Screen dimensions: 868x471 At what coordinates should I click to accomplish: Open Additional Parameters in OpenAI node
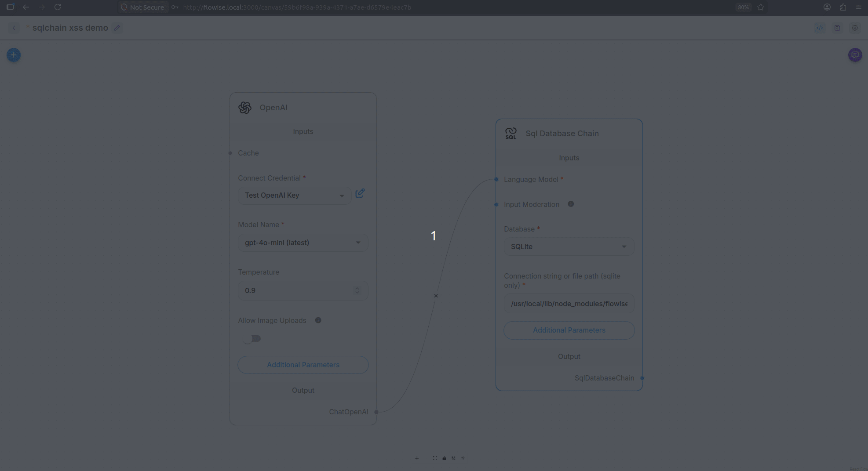(303, 365)
